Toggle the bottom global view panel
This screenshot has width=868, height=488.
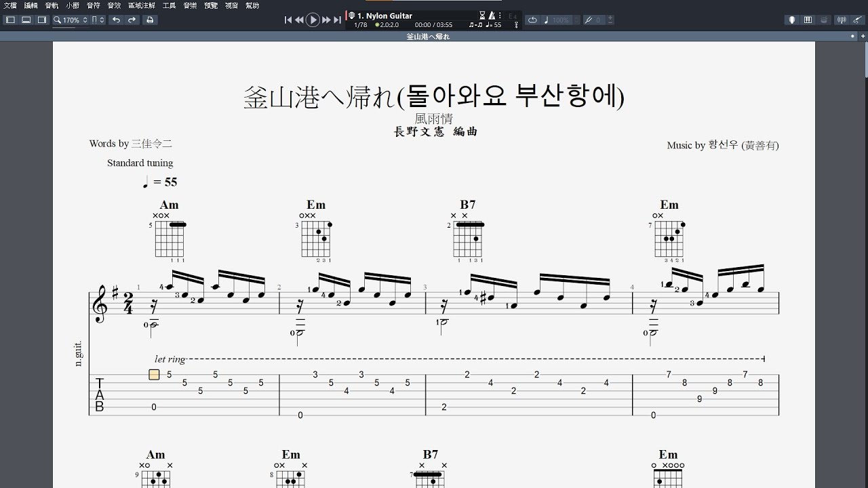(x=26, y=20)
